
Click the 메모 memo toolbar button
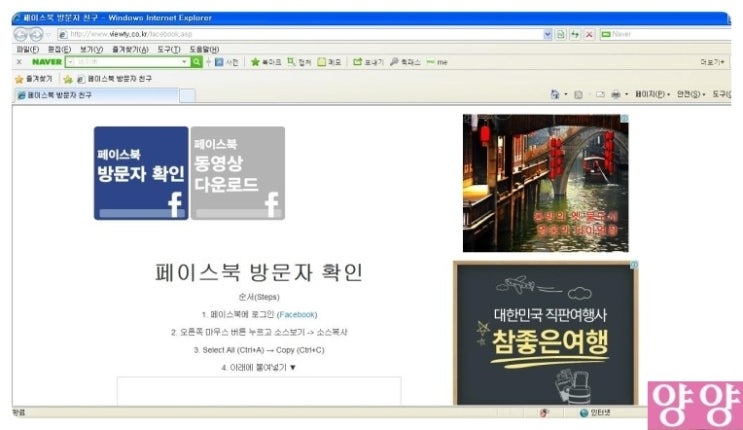click(329, 62)
